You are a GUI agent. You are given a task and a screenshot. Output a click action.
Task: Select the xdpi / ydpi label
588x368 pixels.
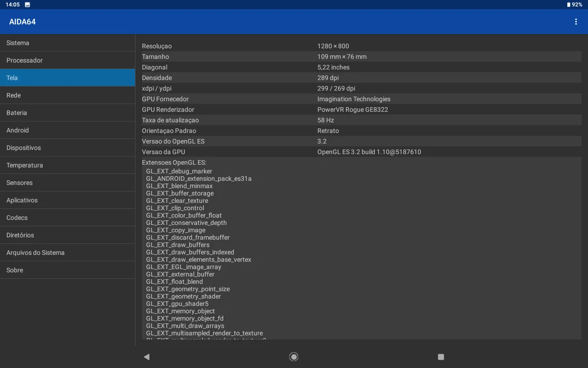[157, 88]
